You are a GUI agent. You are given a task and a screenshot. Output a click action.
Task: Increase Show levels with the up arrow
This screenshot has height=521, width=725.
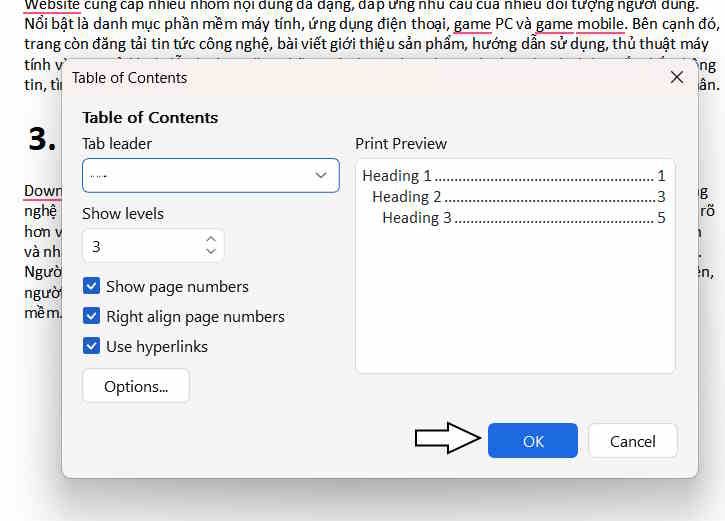pyautogui.click(x=211, y=239)
